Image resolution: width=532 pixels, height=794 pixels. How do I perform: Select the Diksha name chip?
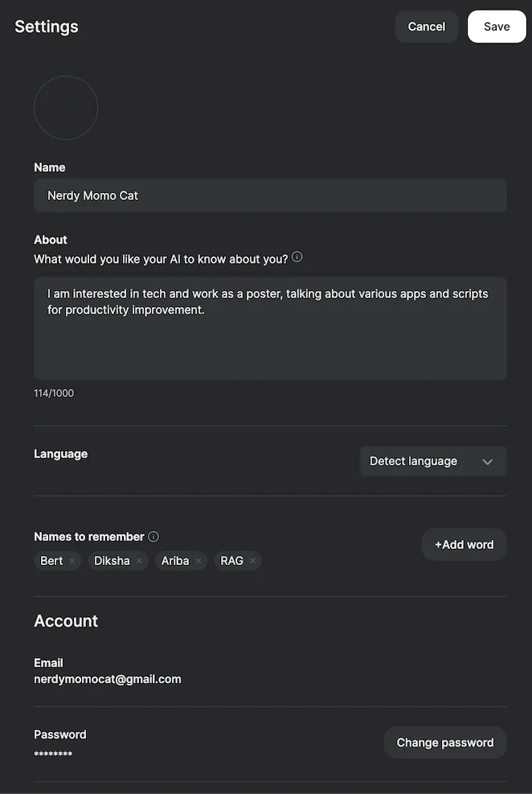[x=112, y=561]
